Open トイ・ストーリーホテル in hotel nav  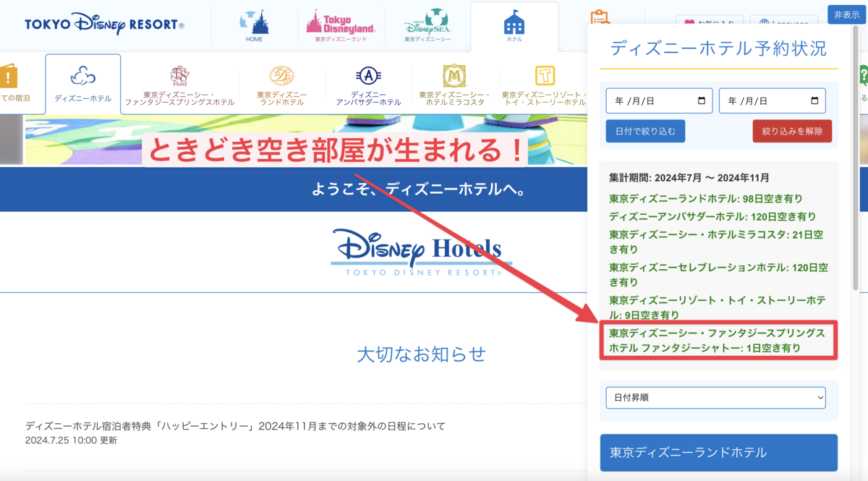coord(544,85)
